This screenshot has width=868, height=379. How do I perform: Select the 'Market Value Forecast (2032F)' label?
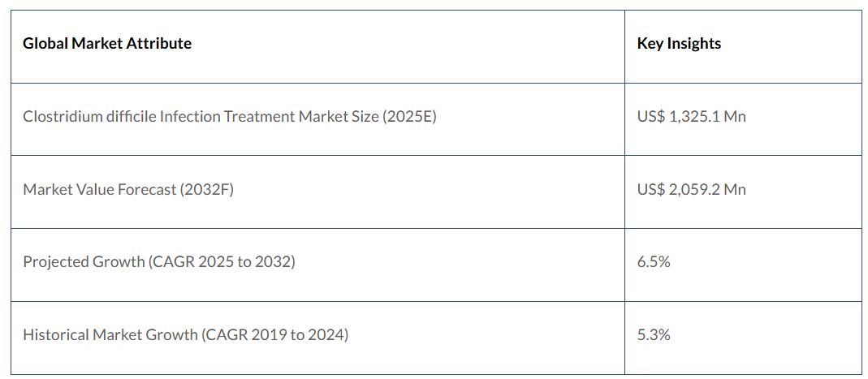pos(128,190)
